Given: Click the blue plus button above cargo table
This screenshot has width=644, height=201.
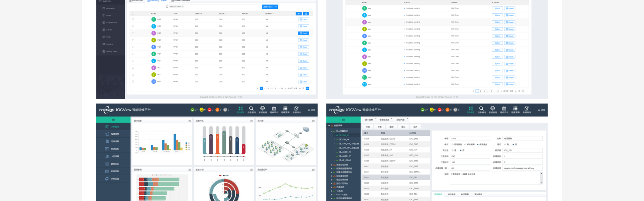Looking at the screenshot, I should coord(299,14).
